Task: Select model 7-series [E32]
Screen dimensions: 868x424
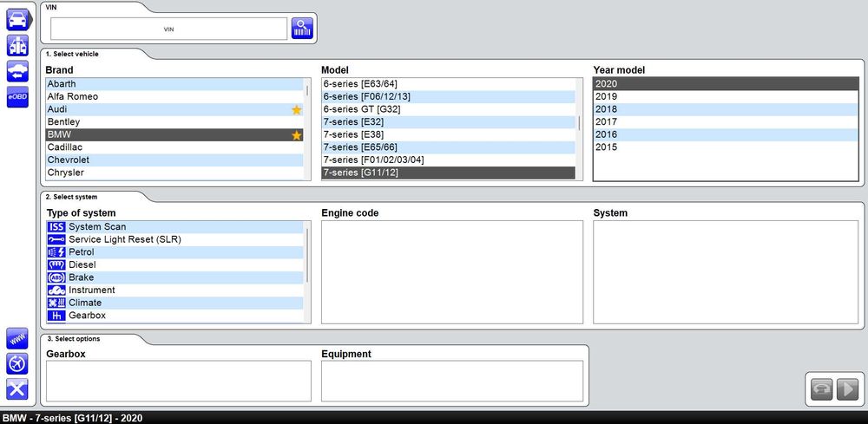Action: [449, 122]
